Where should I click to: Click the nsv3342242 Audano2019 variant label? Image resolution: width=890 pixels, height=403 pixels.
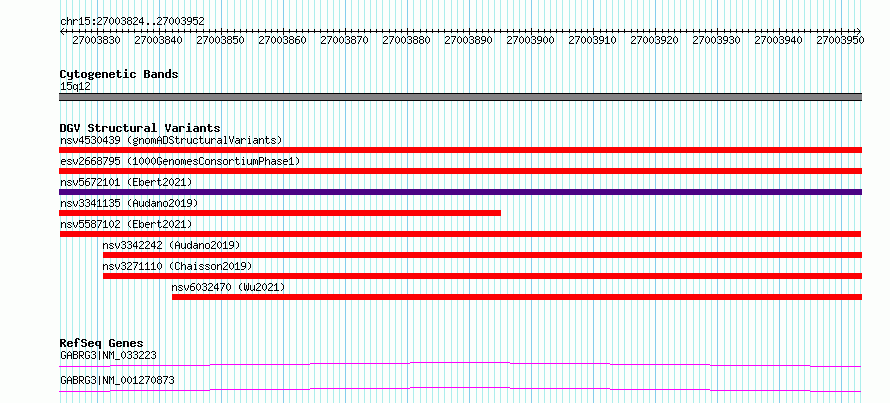(171, 245)
